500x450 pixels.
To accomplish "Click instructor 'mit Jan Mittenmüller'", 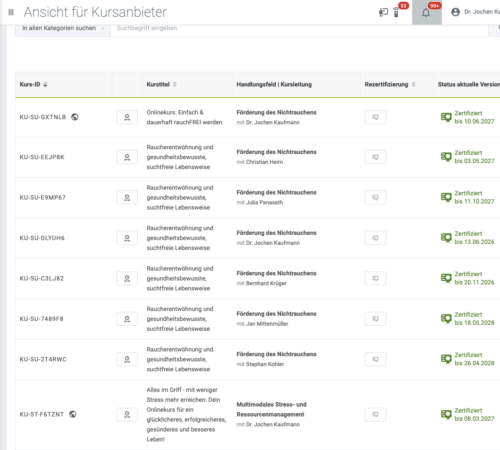I will pos(262,324).
